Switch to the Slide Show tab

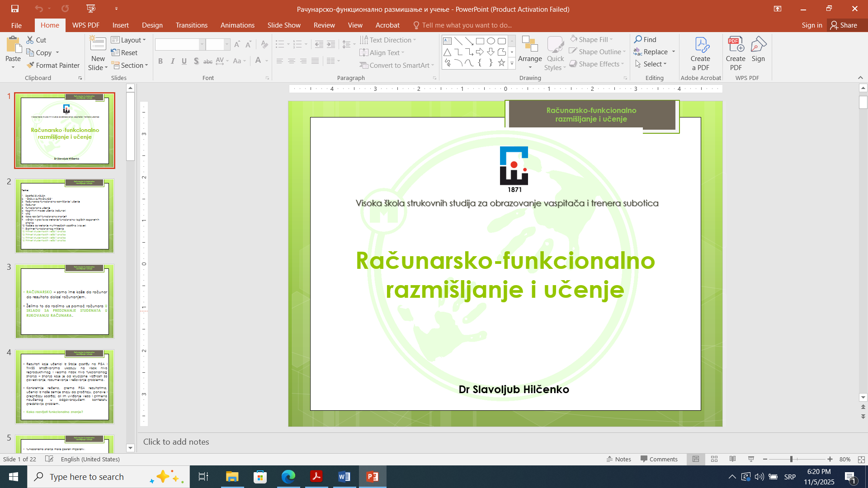284,25
